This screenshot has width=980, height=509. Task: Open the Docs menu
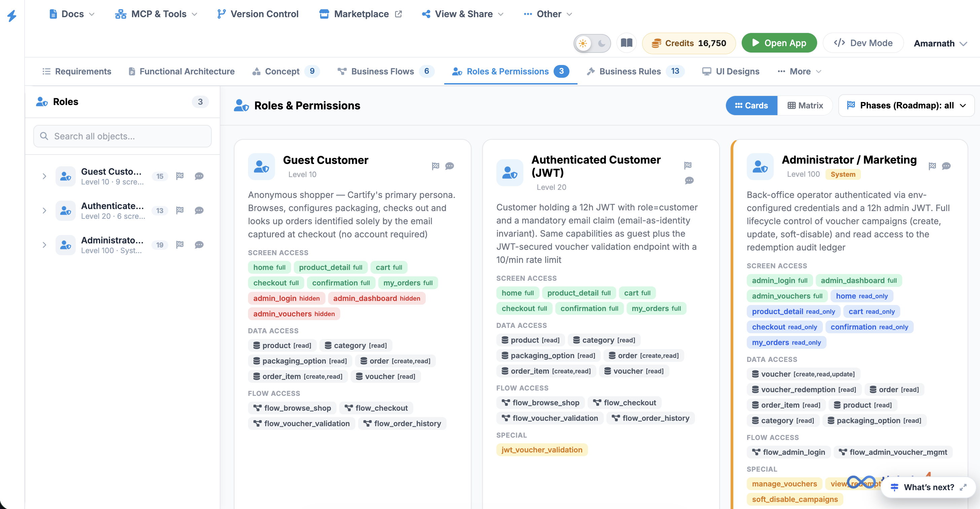[72, 14]
